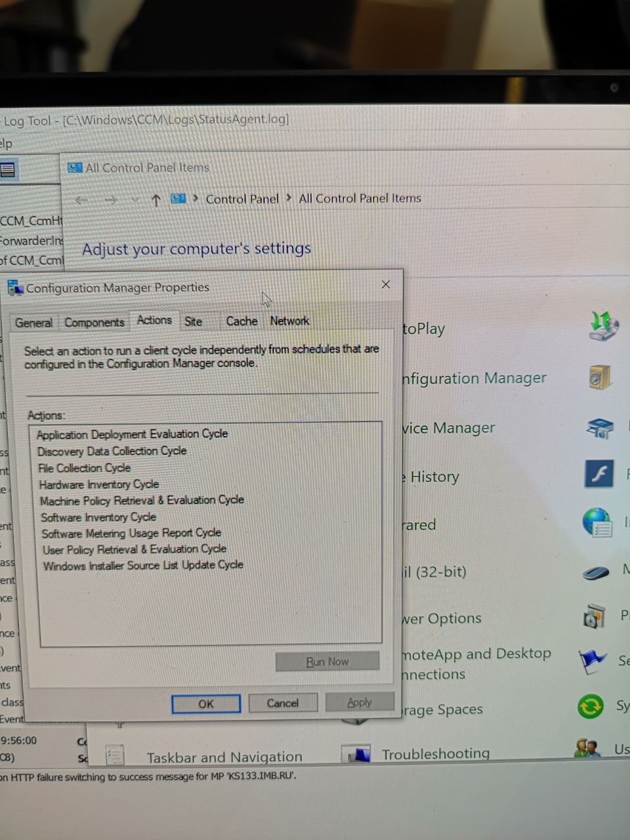Click the Mouse settings icon
The width and height of the screenshot is (630, 840).
point(596,573)
